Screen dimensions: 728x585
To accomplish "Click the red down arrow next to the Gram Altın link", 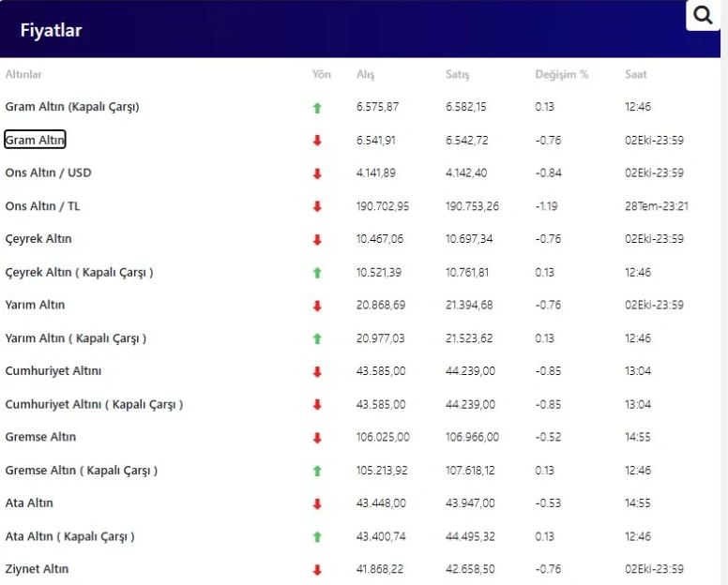I will click(x=317, y=140).
